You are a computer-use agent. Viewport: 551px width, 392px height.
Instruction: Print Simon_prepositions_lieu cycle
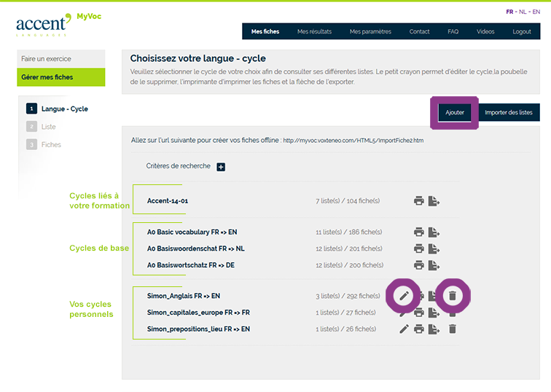(419, 329)
